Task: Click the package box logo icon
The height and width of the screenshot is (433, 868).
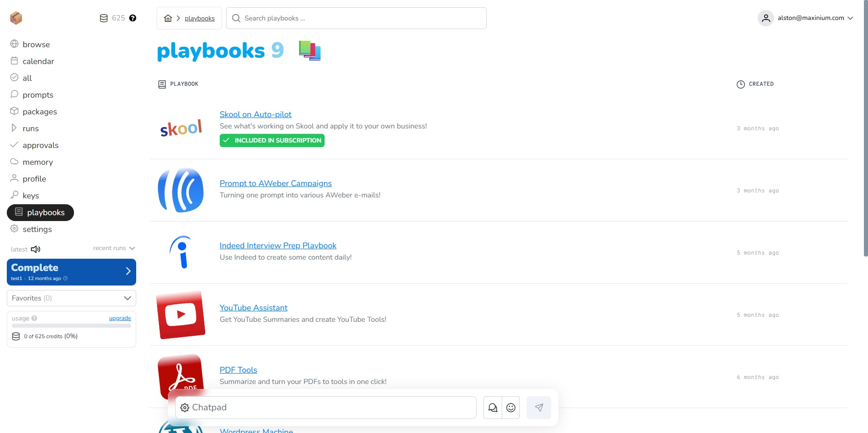Action: (16, 18)
